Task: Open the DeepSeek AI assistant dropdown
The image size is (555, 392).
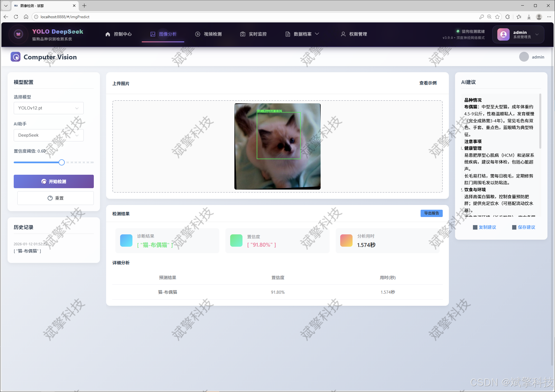Action: 49,135
